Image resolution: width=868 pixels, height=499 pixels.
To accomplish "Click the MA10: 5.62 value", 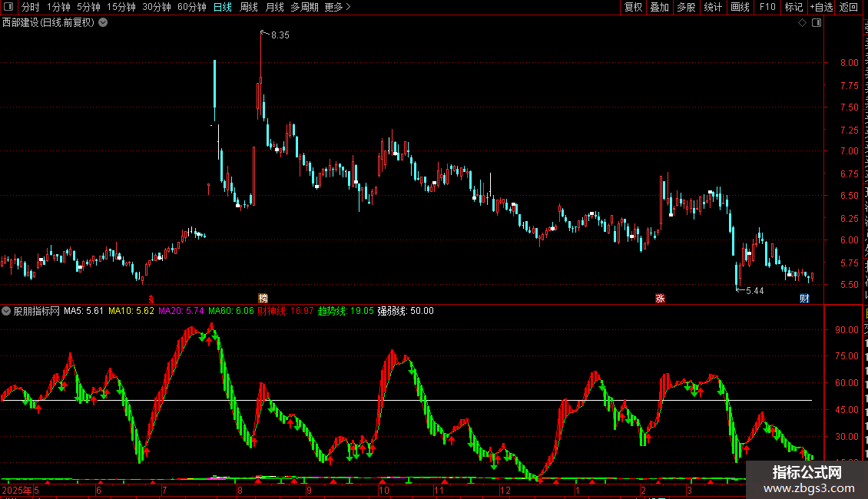I will pos(131,311).
